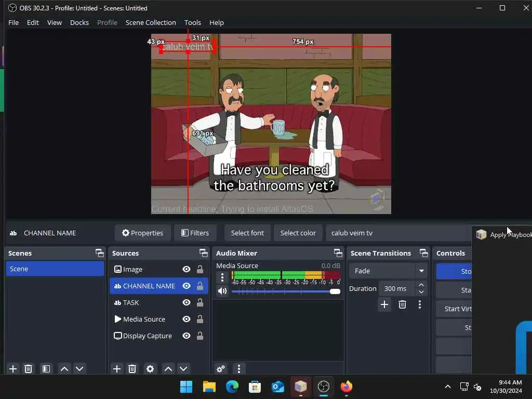The height and width of the screenshot is (399, 532).
Task: Open Windows Start menu
Action: (186, 387)
